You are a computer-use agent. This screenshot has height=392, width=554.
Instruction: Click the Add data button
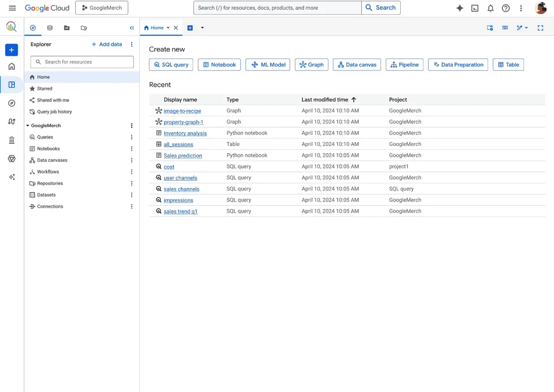pos(107,44)
